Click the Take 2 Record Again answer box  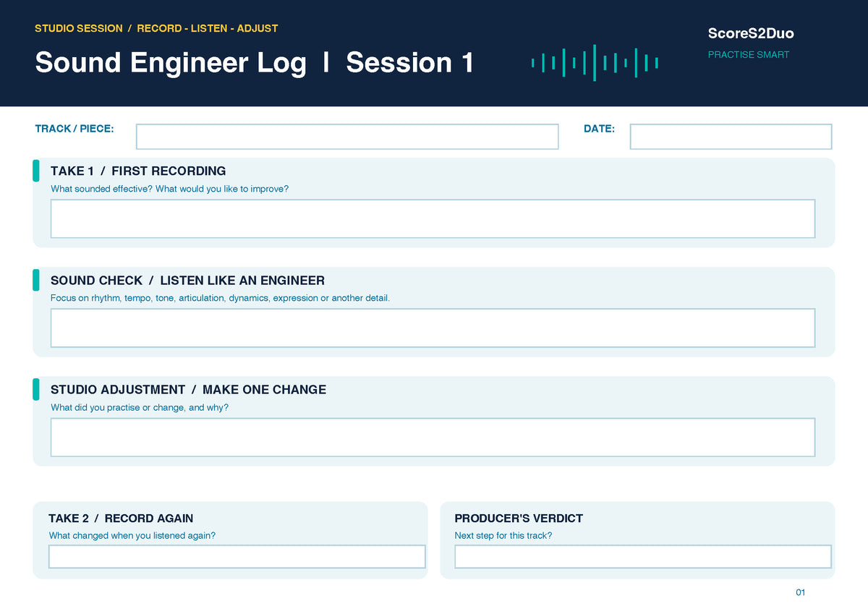click(x=237, y=557)
